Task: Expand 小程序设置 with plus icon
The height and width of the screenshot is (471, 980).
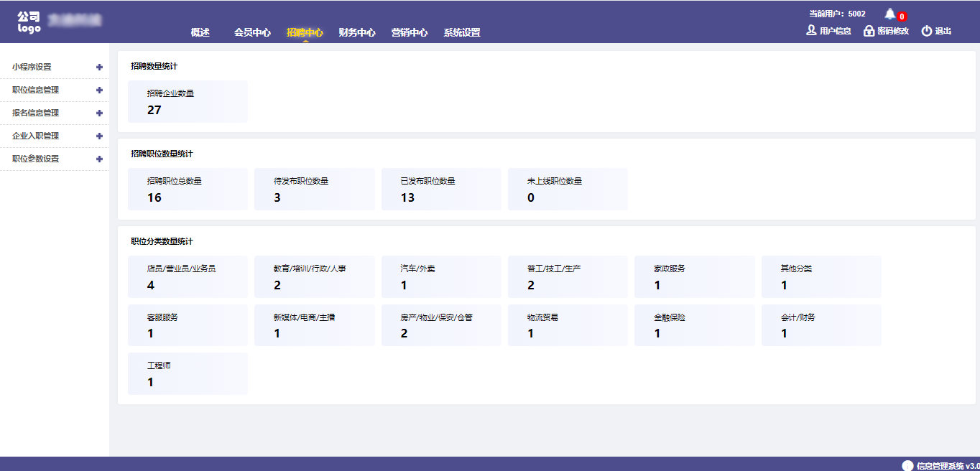Action: pyautogui.click(x=99, y=67)
